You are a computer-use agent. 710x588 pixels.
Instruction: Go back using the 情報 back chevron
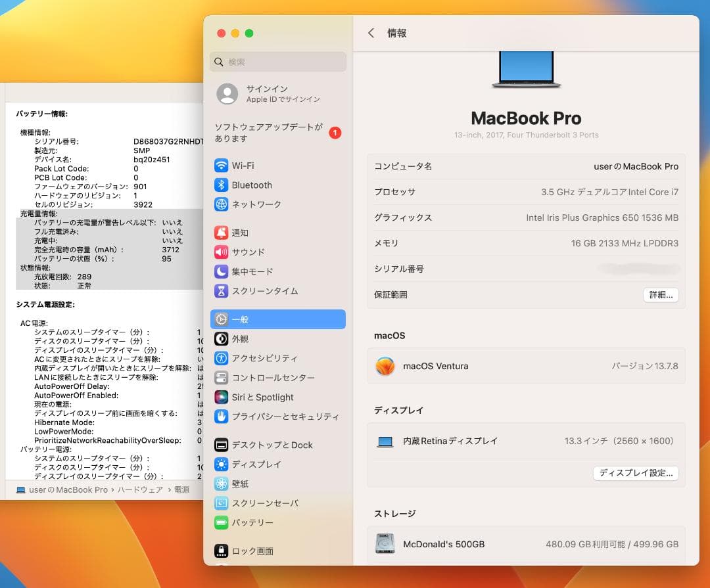tap(371, 33)
